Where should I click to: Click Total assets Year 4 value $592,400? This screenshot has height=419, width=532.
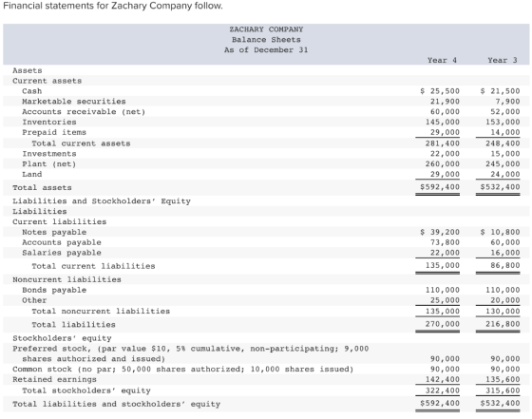(x=440, y=187)
